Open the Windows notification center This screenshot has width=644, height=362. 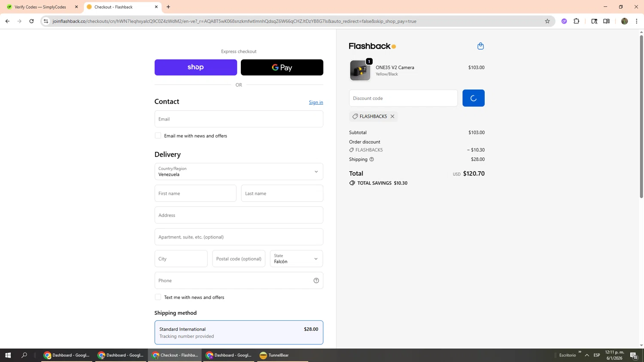tap(634, 355)
